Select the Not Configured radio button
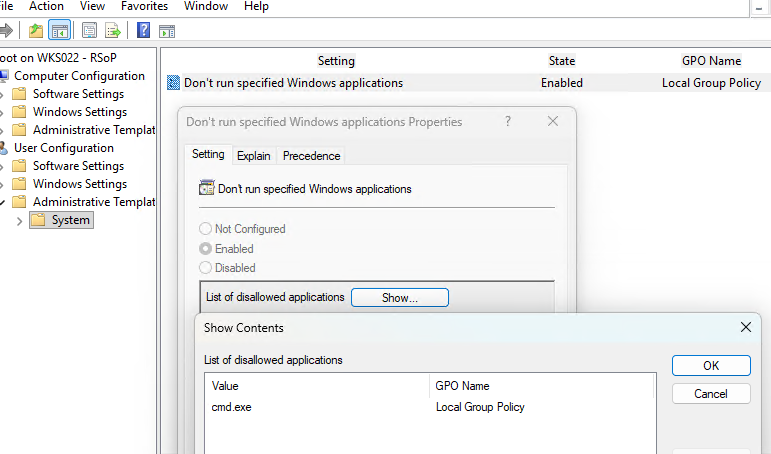 (x=206, y=229)
